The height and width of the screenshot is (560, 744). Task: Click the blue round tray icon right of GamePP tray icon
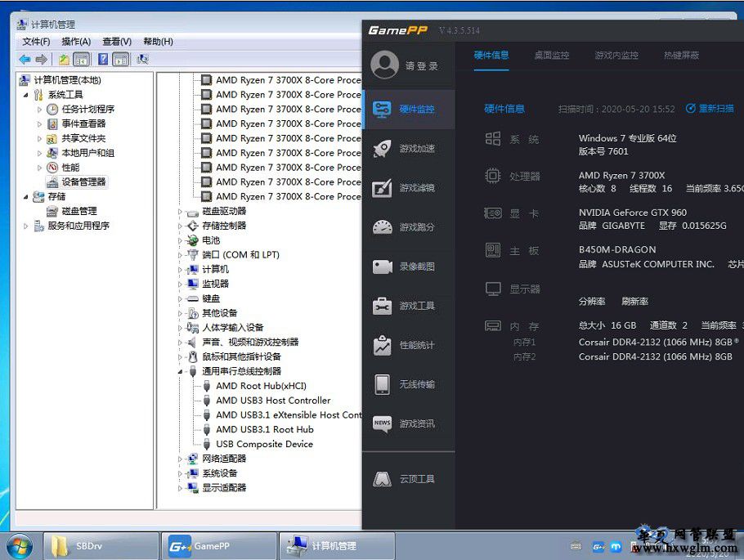(616, 547)
